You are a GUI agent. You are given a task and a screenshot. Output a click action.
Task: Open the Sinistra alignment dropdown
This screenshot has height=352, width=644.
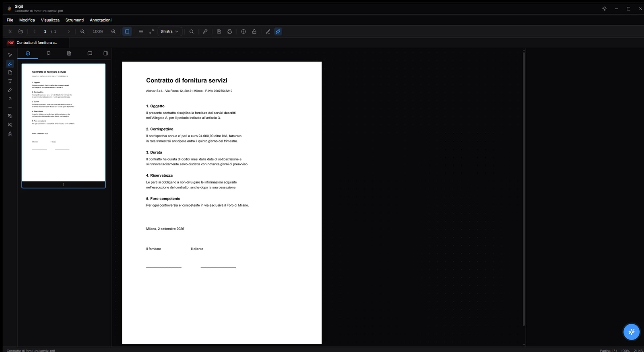(170, 31)
